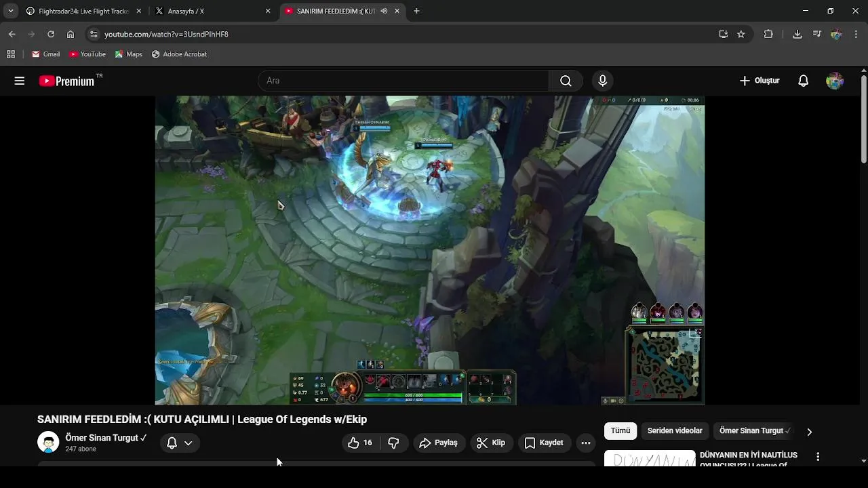Open media controls icon in toolbar
868x488 pixels.
(816, 34)
